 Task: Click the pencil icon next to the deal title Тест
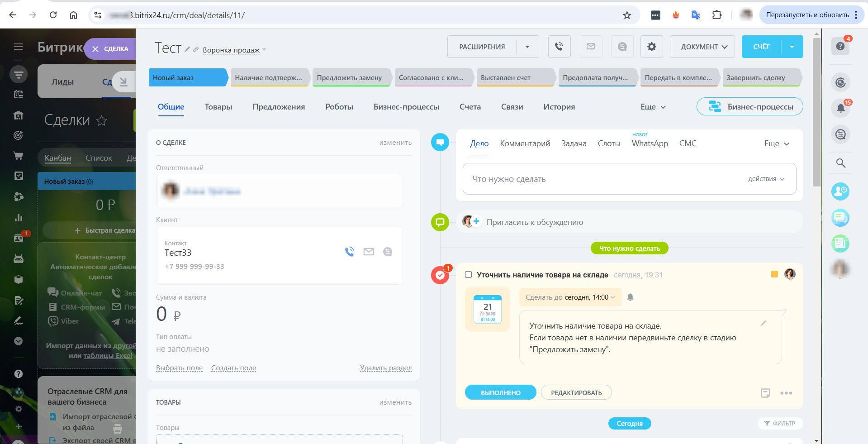(187, 49)
